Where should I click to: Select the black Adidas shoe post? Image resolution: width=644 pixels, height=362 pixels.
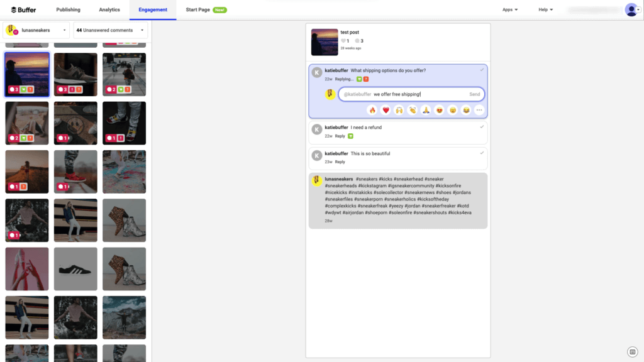pyautogui.click(x=75, y=269)
